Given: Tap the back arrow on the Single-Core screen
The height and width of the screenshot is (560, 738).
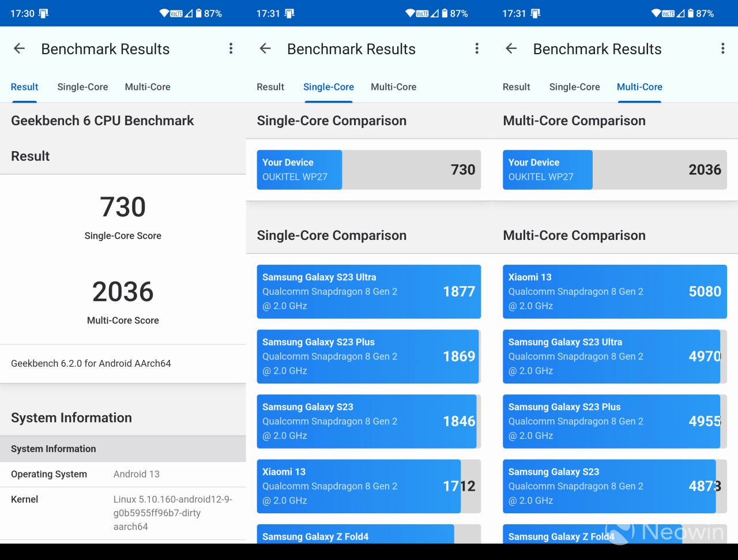Looking at the screenshot, I should tap(265, 48).
